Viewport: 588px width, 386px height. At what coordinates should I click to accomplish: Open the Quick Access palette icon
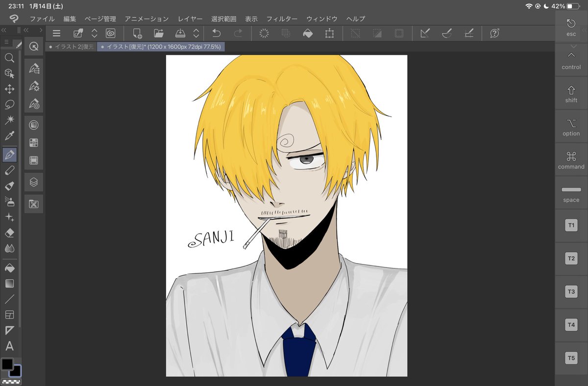pyautogui.click(x=34, y=47)
